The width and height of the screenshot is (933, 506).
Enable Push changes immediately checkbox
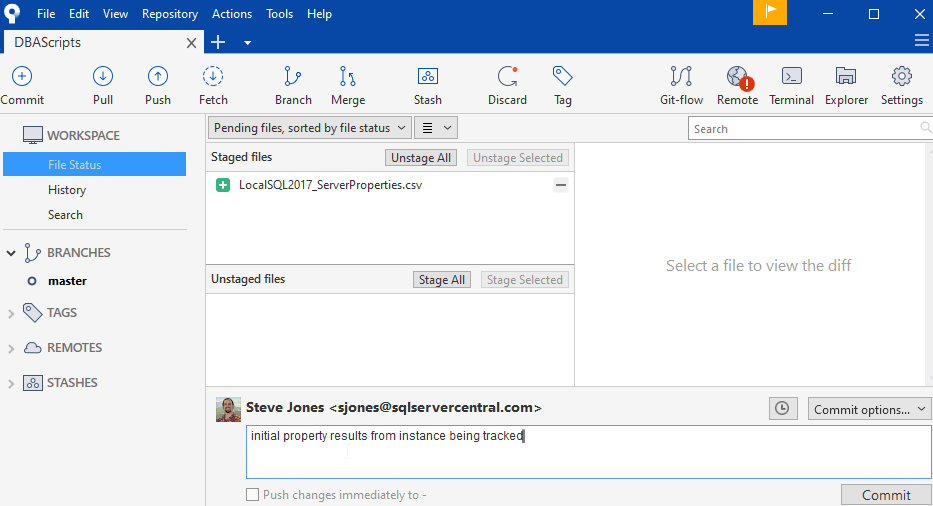coord(253,494)
